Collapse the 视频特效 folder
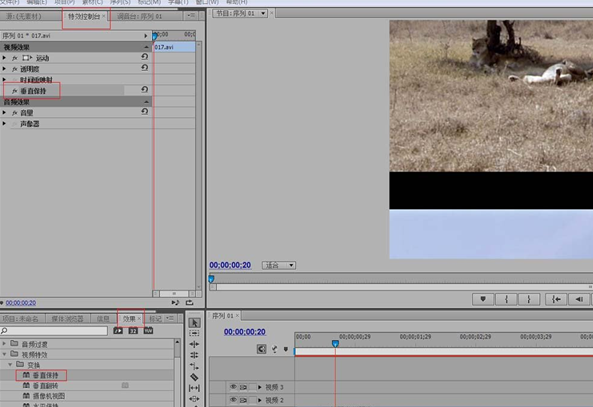The width and height of the screenshot is (593, 407). pos(4,354)
